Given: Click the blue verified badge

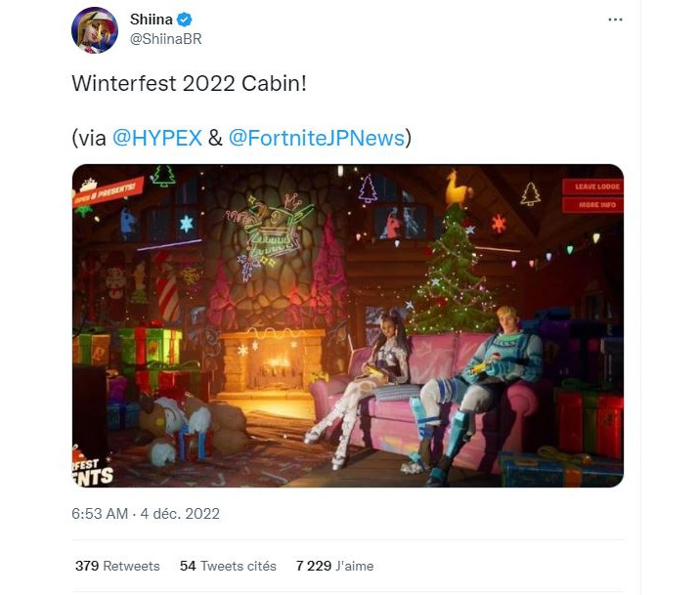Looking at the screenshot, I should click(x=186, y=20).
